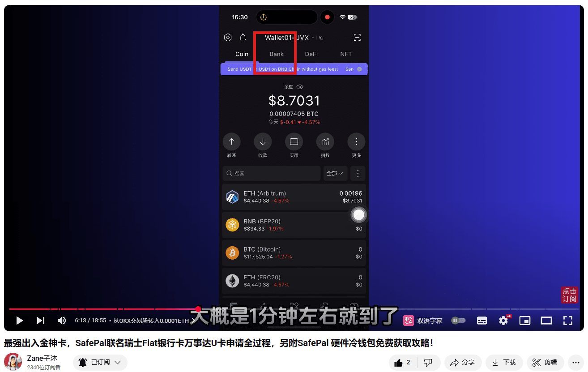Tap the 收款 receive arrow icon
The width and height of the screenshot is (588, 372).
pos(263,142)
